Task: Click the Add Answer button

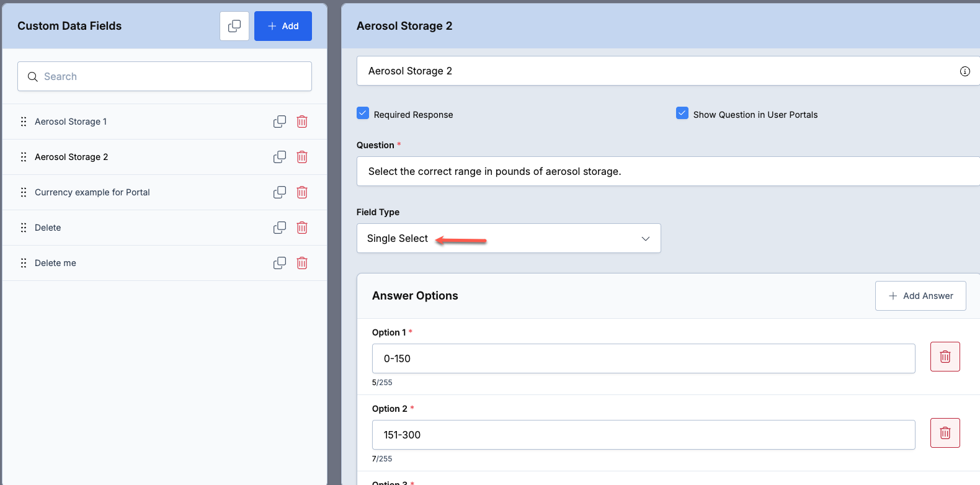Action: pyautogui.click(x=920, y=296)
